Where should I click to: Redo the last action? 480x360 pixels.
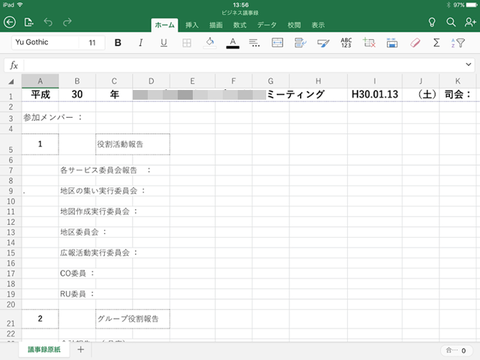(67, 22)
